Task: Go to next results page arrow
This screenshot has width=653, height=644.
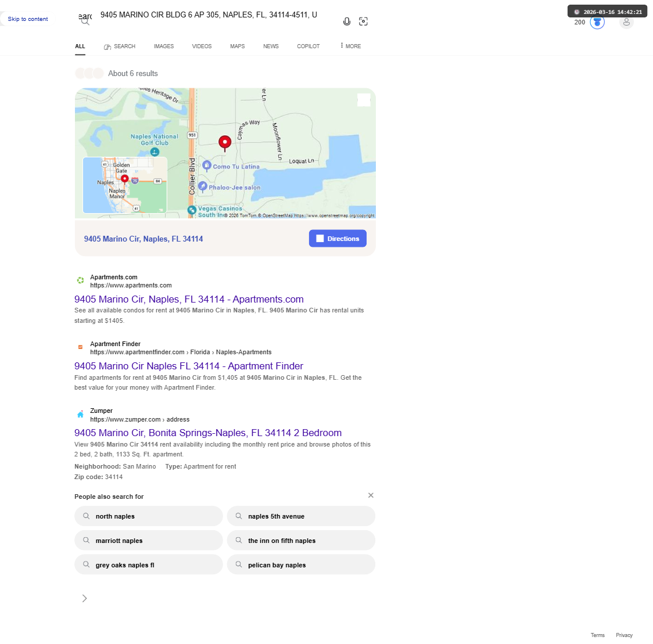Action: click(x=85, y=598)
